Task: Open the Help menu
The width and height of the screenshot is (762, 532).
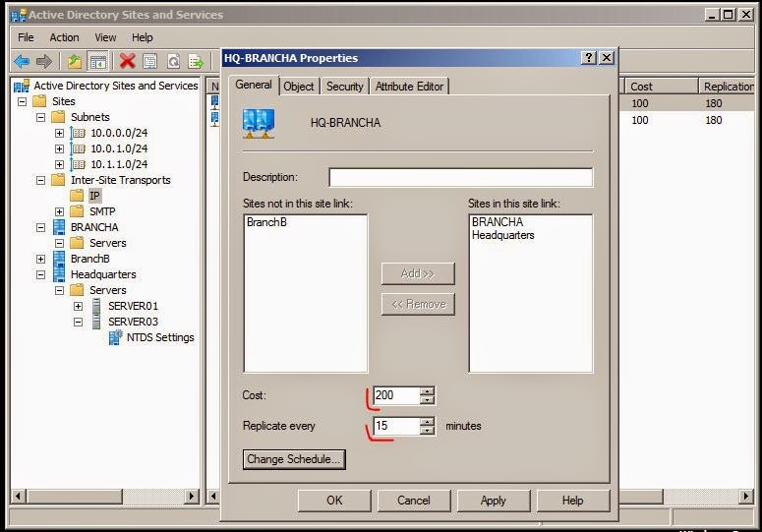Action: click(142, 37)
